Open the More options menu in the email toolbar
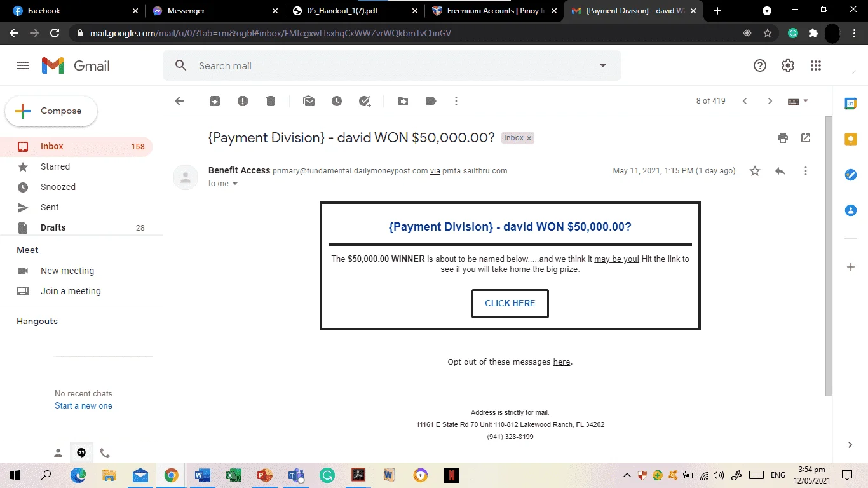 456,101
